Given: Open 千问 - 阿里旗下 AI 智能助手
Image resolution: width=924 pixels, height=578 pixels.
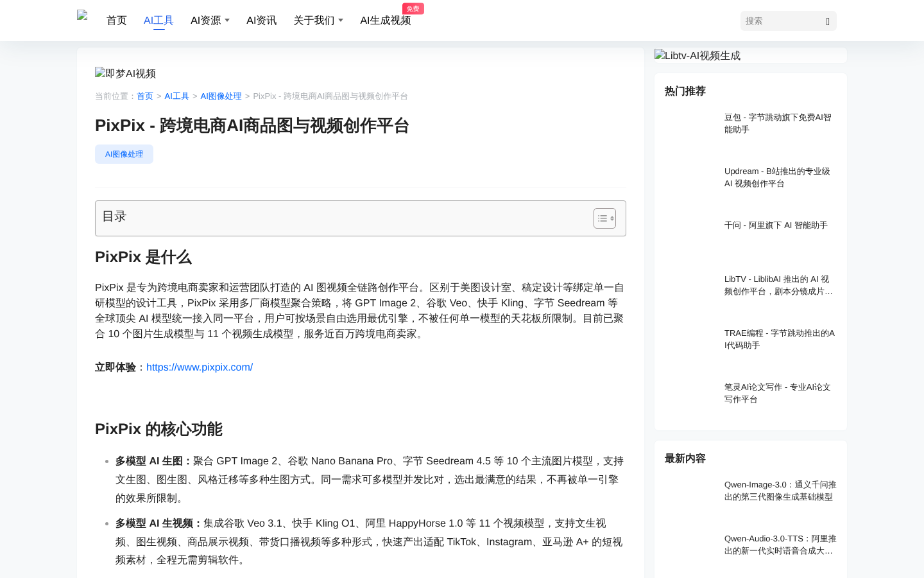Looking at the screenshot, I should tap(776, 225).
